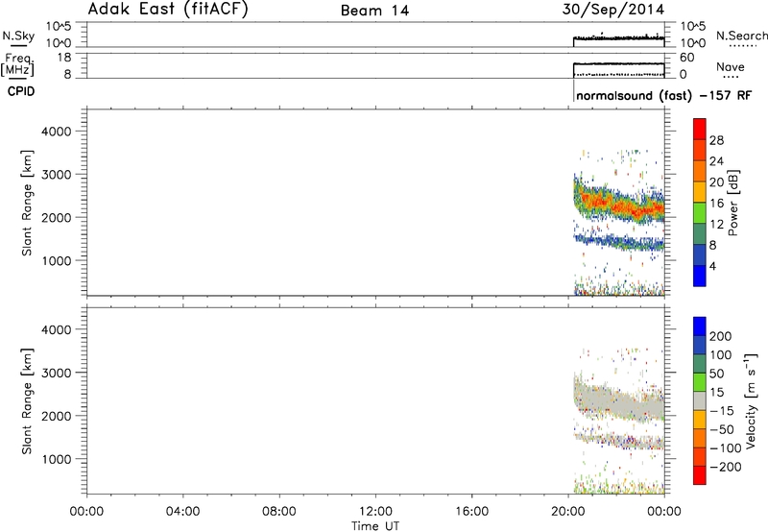This screenshot has width=768, height=532.
Task: Click the 3000 tick on velocity panel
Action: pyautogui.click(x=57, y=373)
